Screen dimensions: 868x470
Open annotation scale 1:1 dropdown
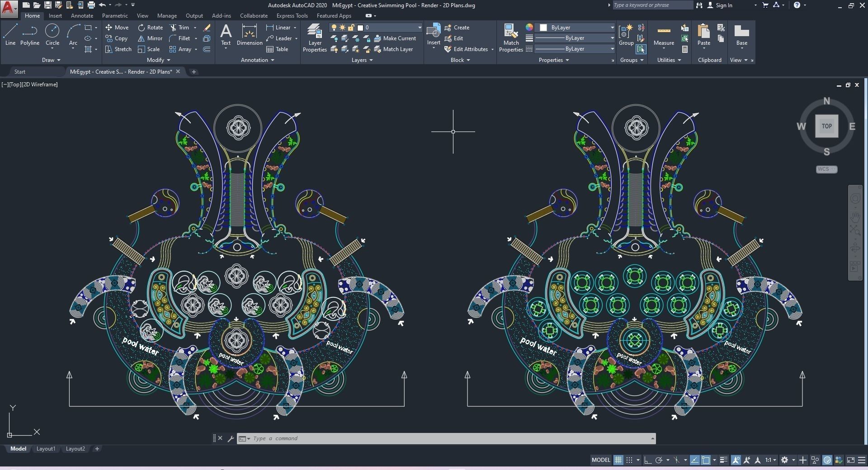pos(770,460)
